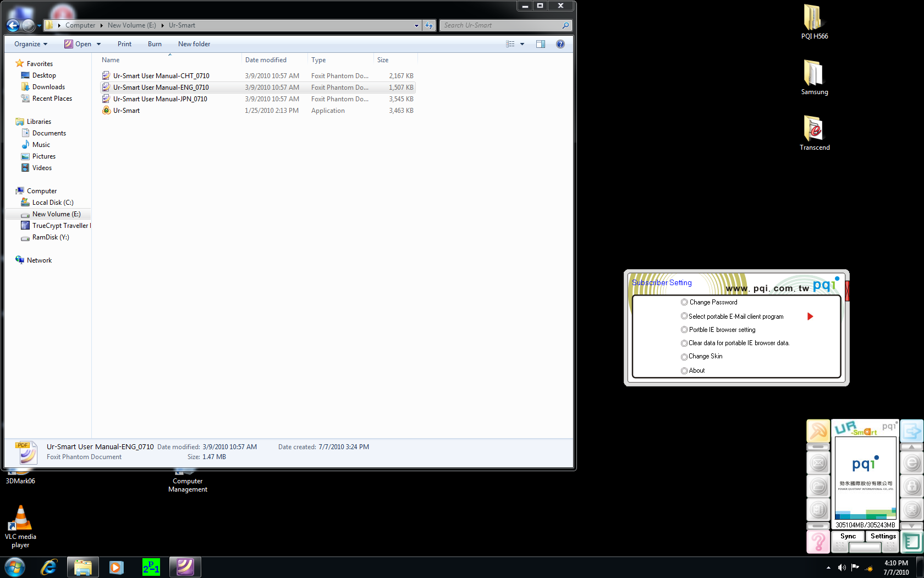The image size is (924, 578).
Task: Select the PQI H566 desktop folder
Action: pyautogui.click(x=814, y=22)
